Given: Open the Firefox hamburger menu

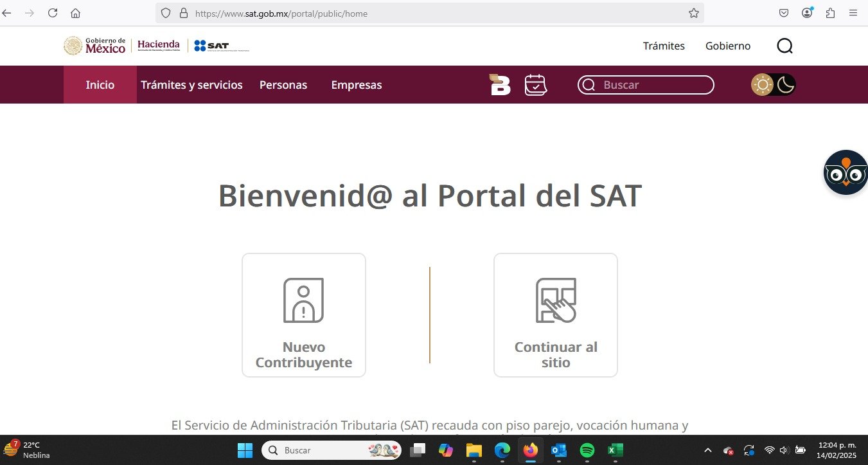Looking at the screenshot, I should click(x=853, y=13).
